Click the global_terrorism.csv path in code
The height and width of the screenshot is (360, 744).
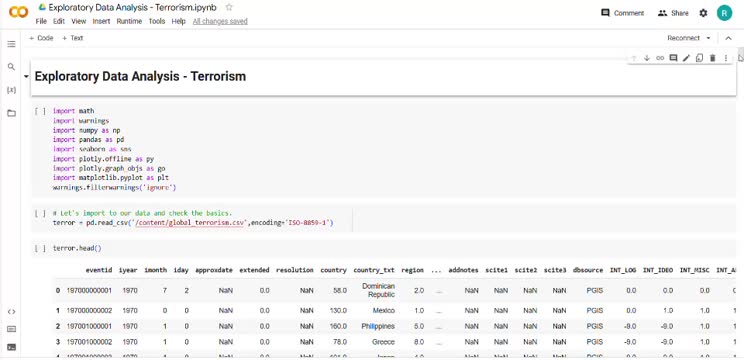191,222
